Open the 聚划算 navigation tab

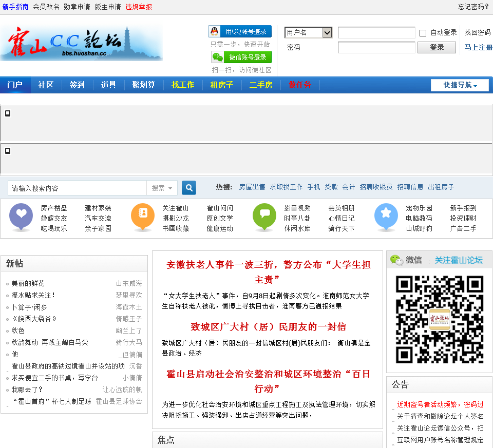coord(144,85)
